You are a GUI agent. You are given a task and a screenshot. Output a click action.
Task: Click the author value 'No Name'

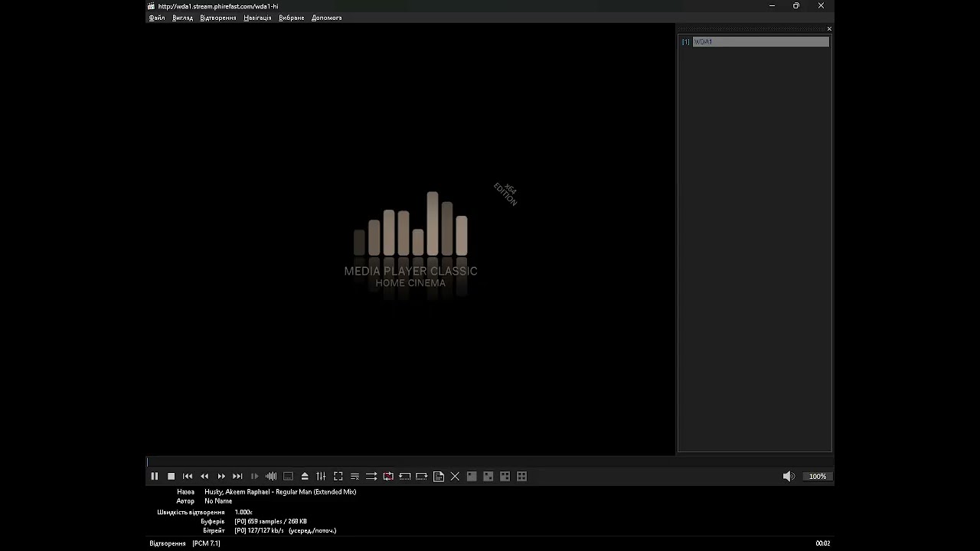click(x=218, y=501)
